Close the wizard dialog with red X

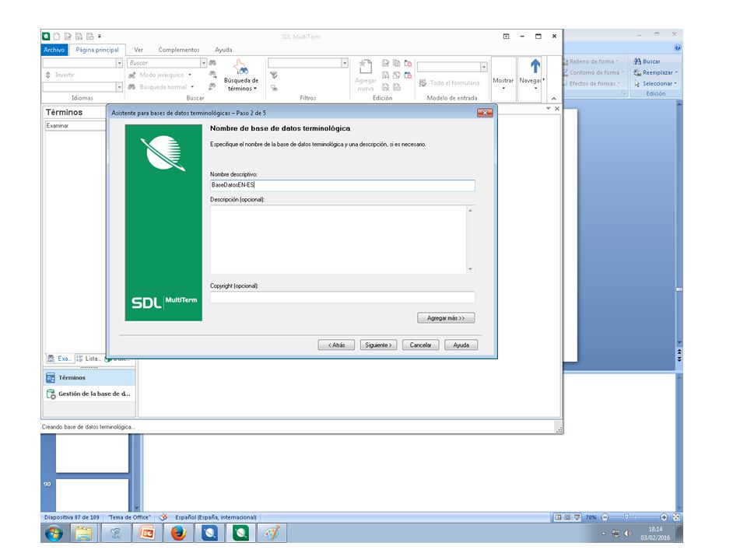pyautogui.click(x=485, y=113)
